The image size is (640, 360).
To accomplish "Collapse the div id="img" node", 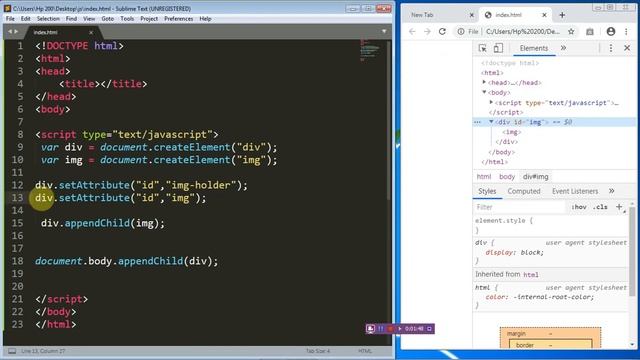I will (491, 122).
